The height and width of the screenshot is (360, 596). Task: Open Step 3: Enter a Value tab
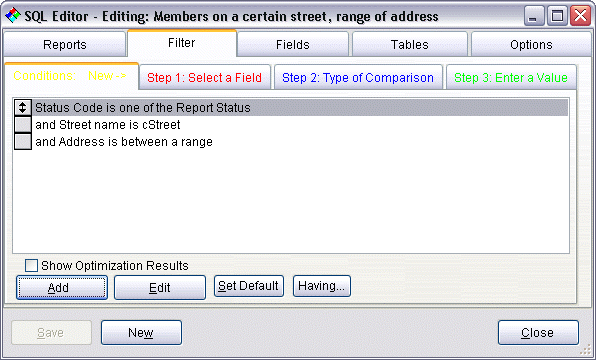[x=511, y=78]
